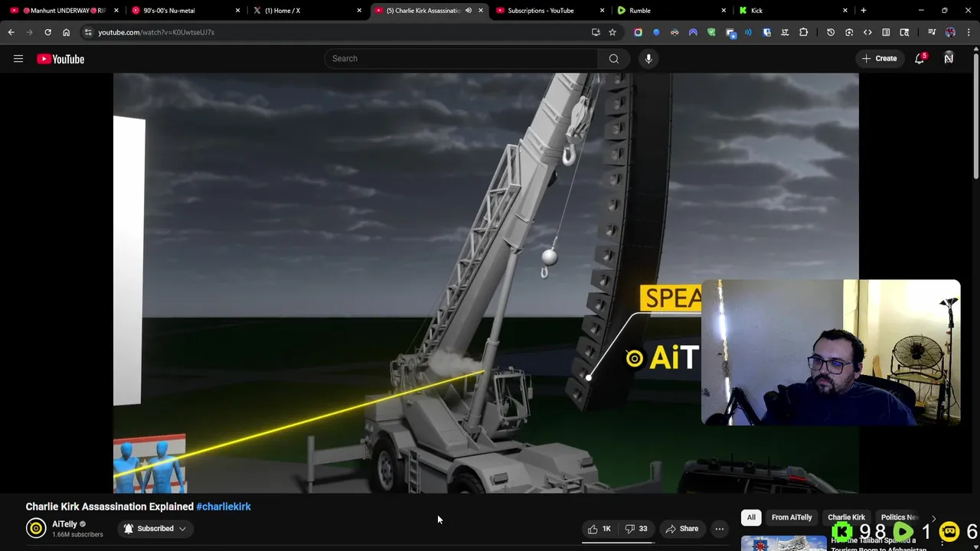
Task: Open the browser history clock icon
Action: (x=831, y=32)
